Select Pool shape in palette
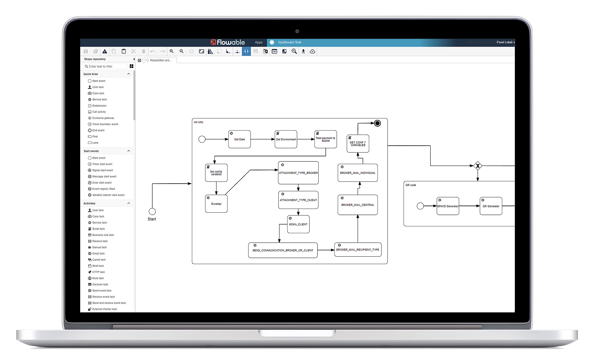 pyautogui.click(x=93, y=137)
